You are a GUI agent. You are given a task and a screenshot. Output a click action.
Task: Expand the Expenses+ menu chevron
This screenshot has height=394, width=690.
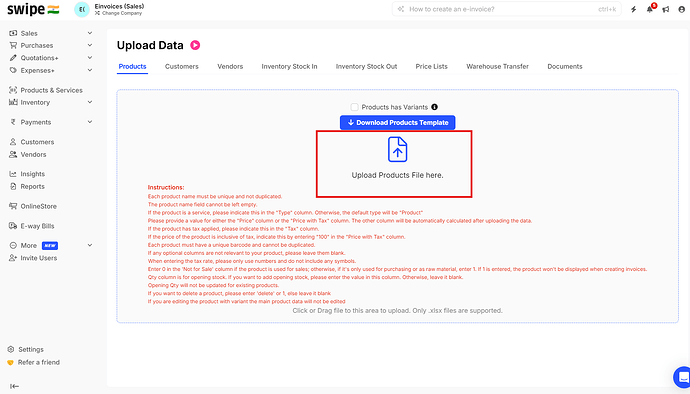point(90,70)
